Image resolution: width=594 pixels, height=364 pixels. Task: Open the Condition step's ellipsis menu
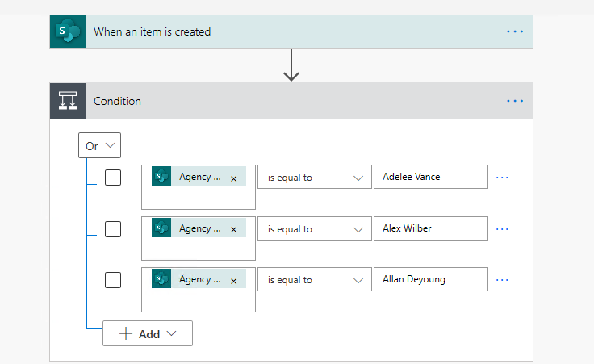[515, 101]
